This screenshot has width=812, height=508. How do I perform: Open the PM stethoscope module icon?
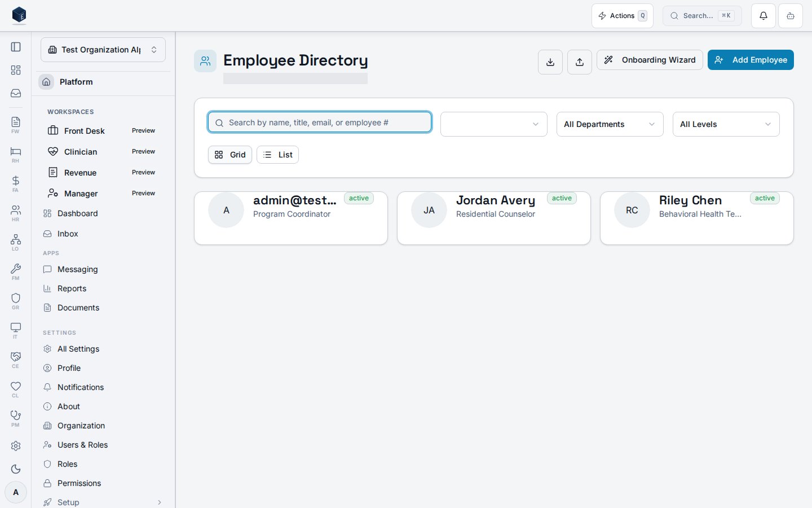16,418
